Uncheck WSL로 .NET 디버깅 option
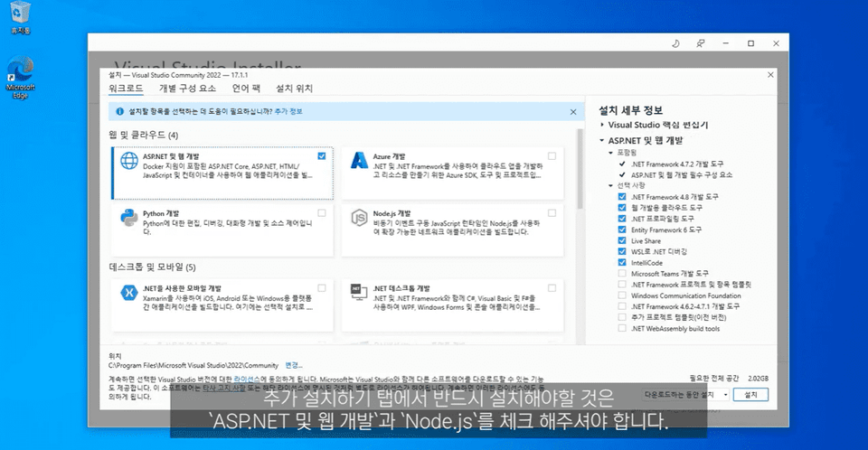Image resolution: width=868 pixels, height=450 pixels. coord(622,251)
